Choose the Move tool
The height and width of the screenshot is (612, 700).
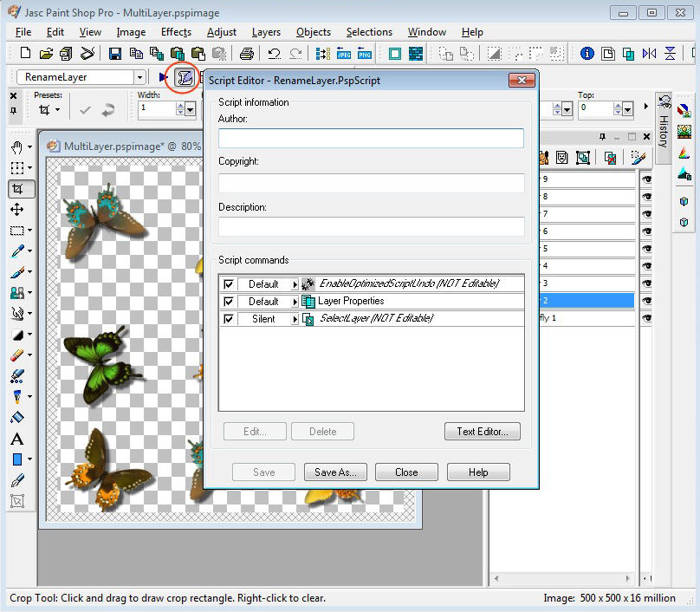coord(17,209)
